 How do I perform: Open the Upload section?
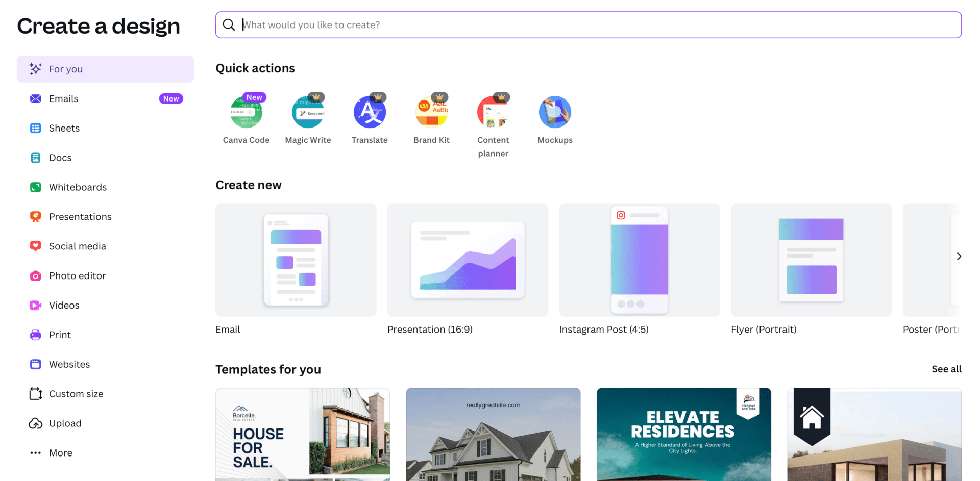click(x=65, y=423)
